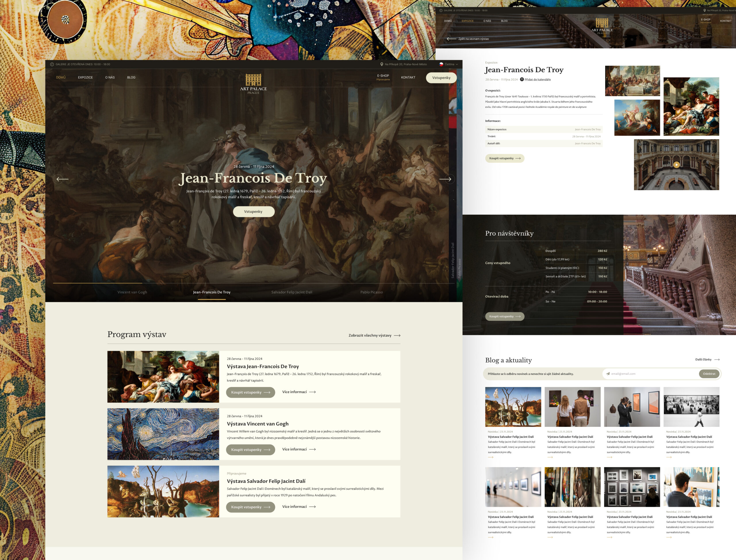This screenshot has width=736, height=560.
Task: Click the Art Palace Prague logo
Action: click(x=253, y=83)
